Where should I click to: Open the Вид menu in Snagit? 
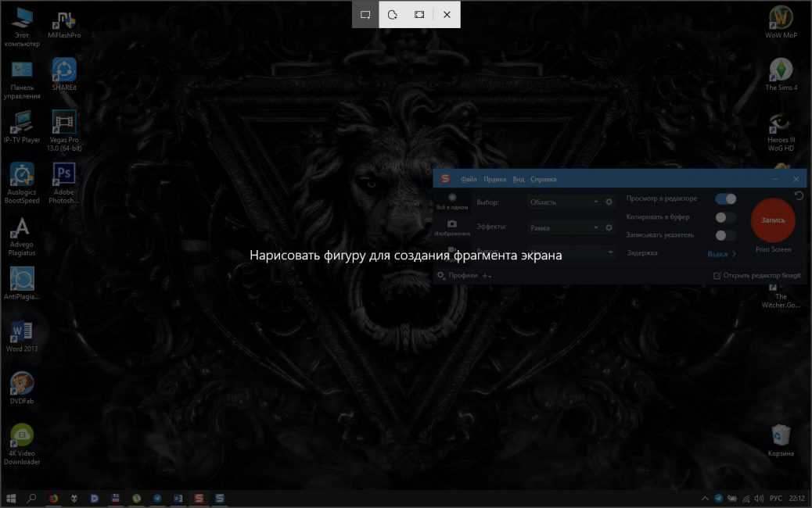[x=519, y=180]
